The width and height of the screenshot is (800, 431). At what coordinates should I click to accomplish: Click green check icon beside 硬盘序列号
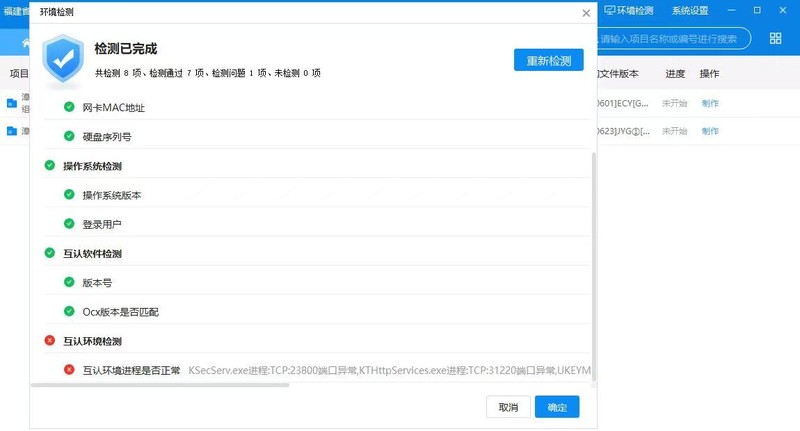(69, 136)
